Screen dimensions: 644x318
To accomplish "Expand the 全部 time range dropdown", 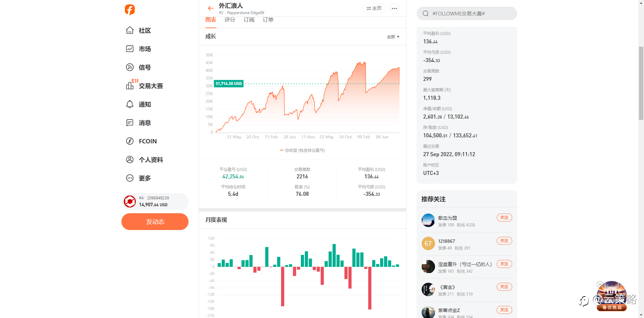I will 393,37.
